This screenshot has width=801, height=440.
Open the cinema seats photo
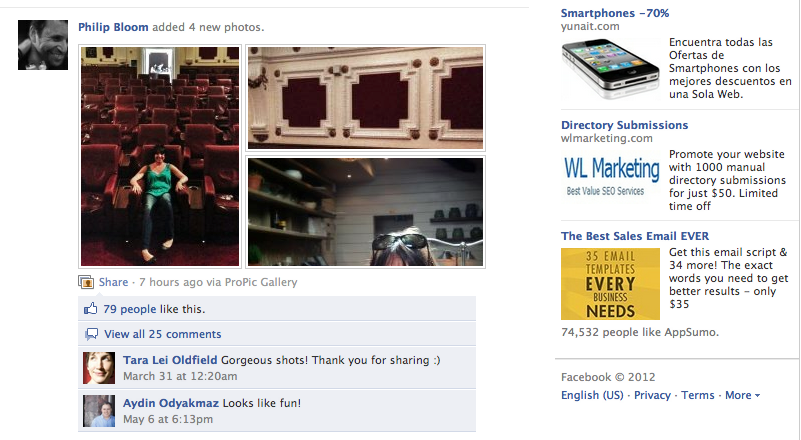160,156
